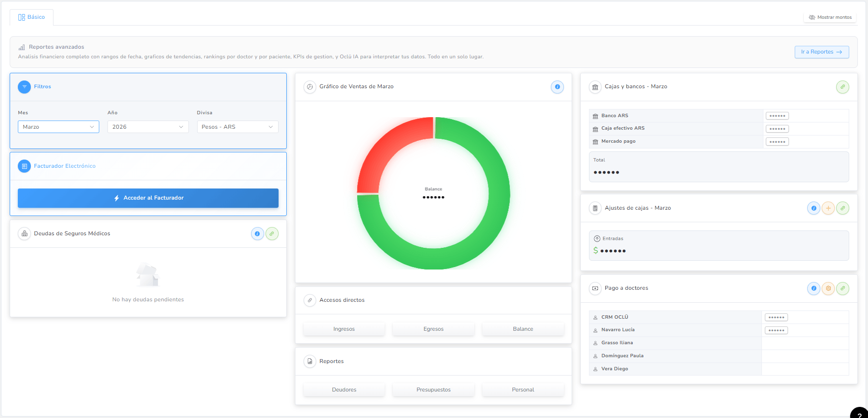Click the hidden Entradas amount
Viewport: 868px width, 418px height.
(x=613, y=251)
